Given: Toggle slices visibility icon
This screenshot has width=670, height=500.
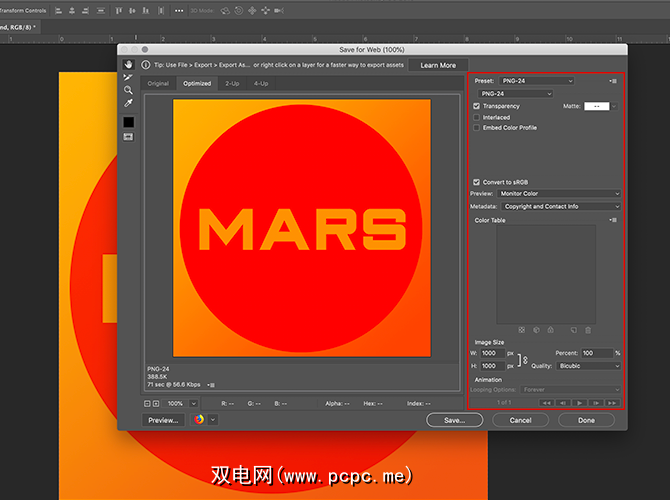Looking at the screenshot, I should pos(128,136).
